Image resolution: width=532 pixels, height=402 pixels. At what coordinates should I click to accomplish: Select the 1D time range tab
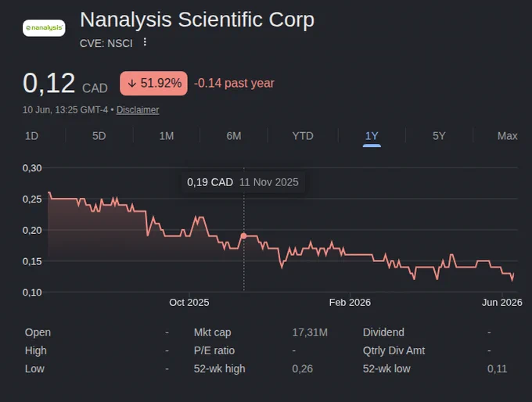[x=32, y=136]
